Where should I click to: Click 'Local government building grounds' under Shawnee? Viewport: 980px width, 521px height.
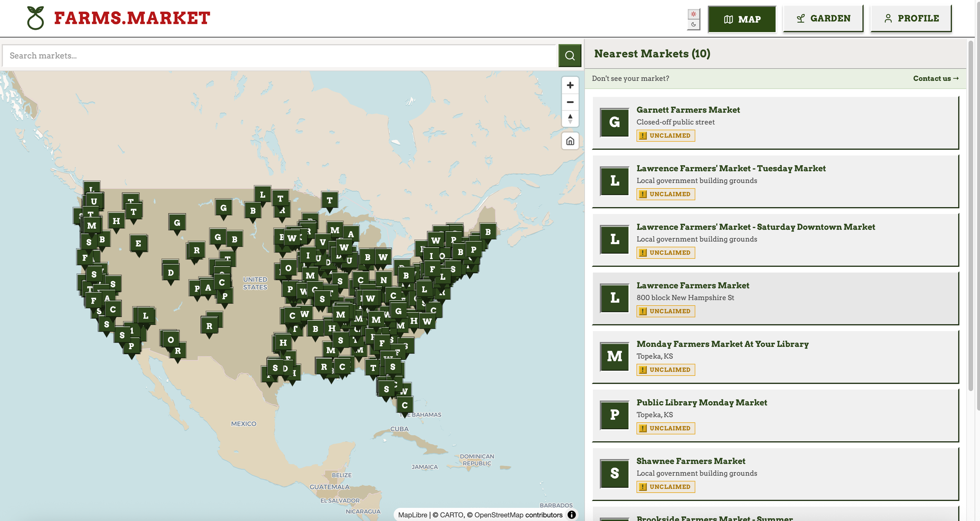pyautogui.click(x=697, y=473)
